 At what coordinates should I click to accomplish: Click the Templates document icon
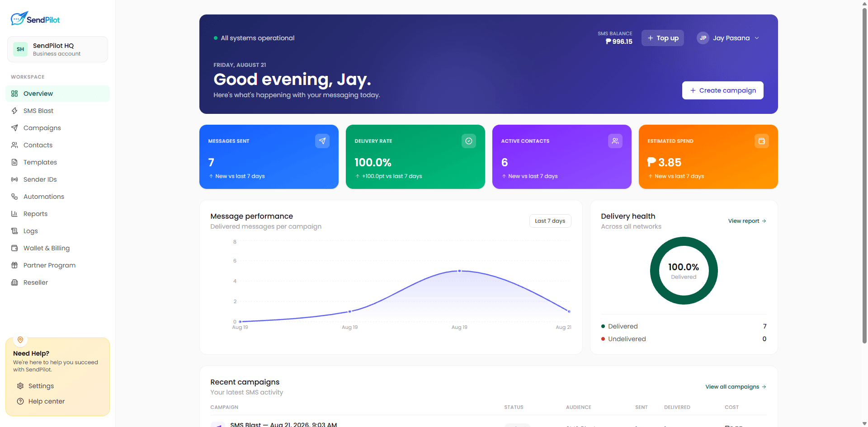coord(14,162)
